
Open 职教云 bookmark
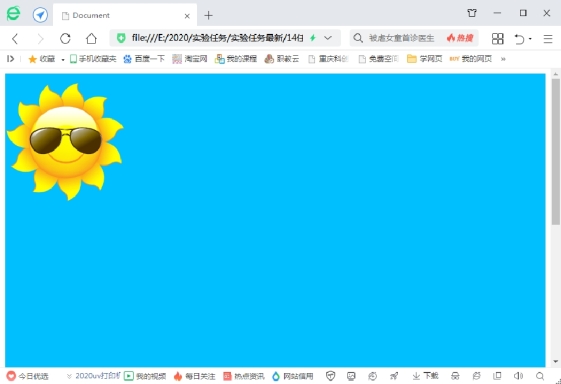282,59
